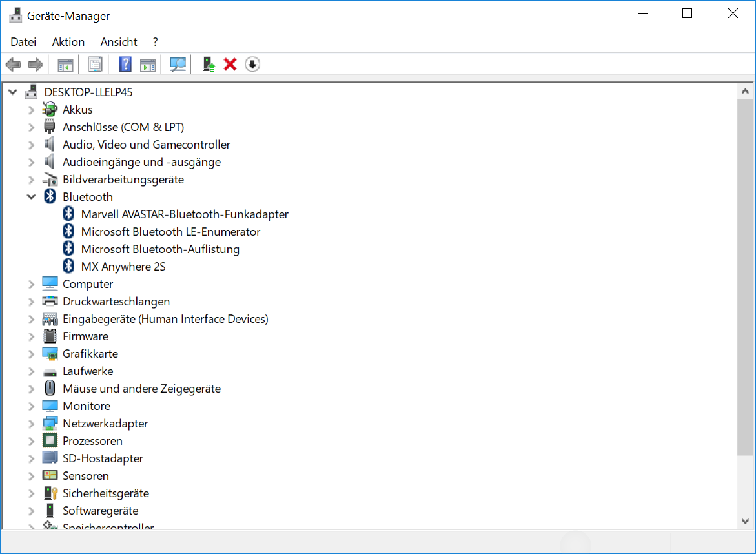Click show/hide console tree icon

65,65
